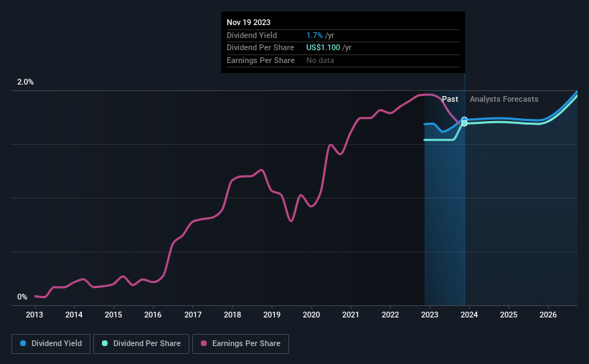589x364 pixels.
Task: Toggle the Dividend Yield legend series
Action: click(51, 344)
